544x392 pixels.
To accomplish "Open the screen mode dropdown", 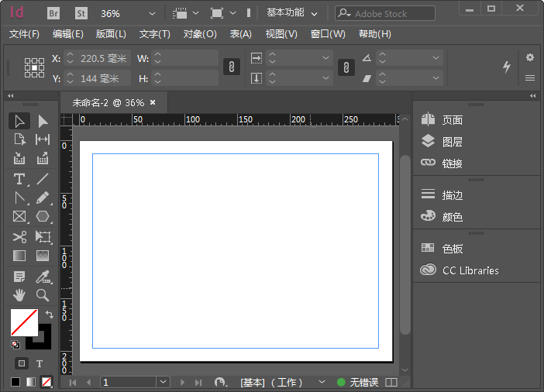I will (x=233, y=13).
